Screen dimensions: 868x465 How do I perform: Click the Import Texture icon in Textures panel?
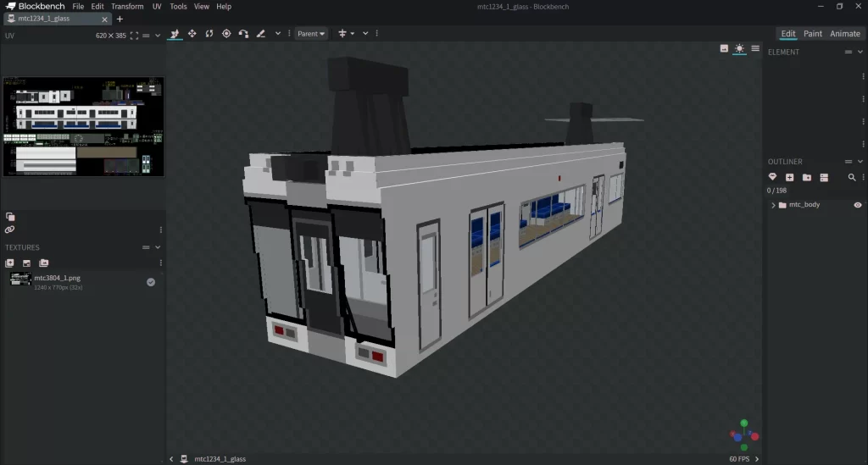tap(10, 263)
